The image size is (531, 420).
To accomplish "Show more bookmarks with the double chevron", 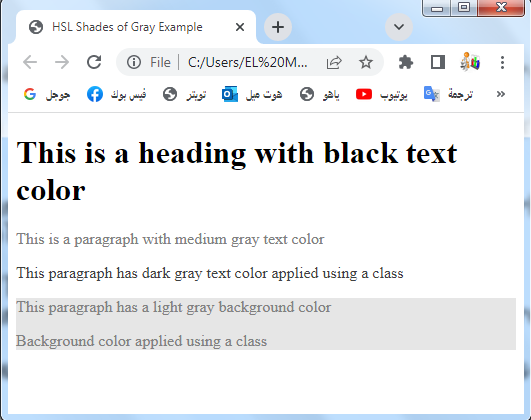I will coord(501,94).
